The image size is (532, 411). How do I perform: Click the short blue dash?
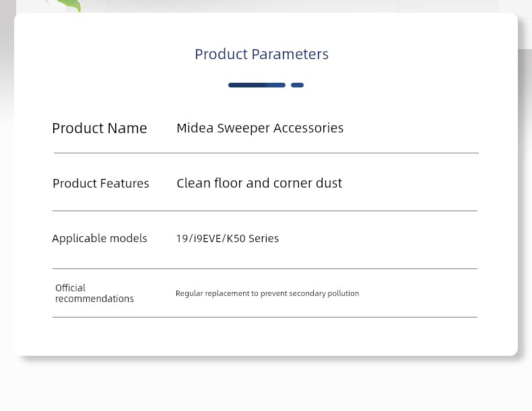pos(297,85)
